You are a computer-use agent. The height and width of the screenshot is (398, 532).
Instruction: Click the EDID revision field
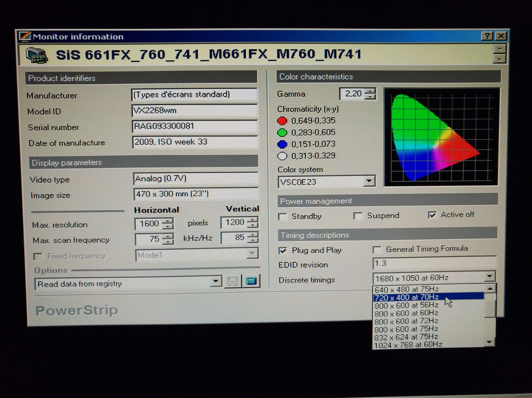click(x=434, y=263)
